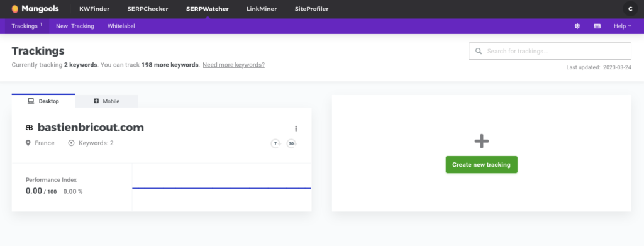Open New Tracking page
644x246 pixels.
(x=75, y=26)
